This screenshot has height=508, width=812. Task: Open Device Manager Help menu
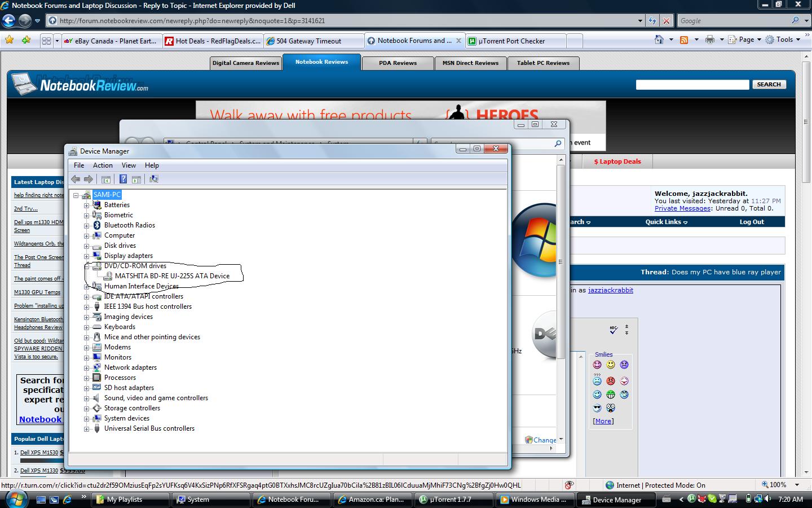[152, 165]
